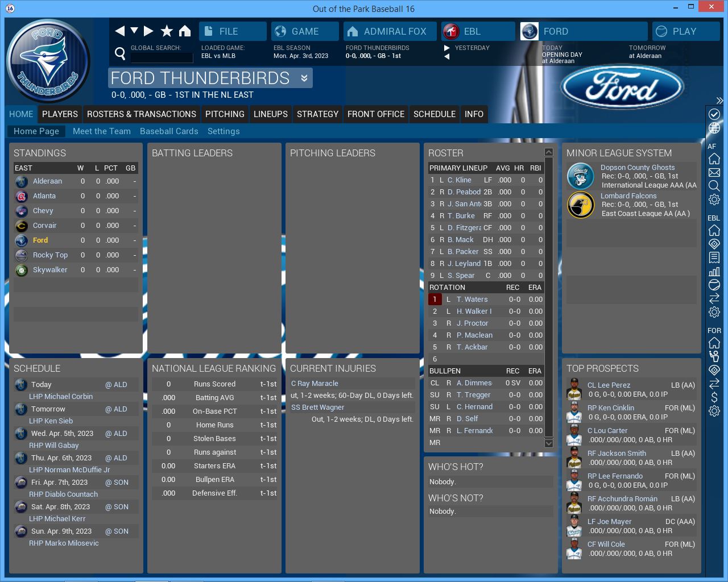Select the INFO tab

click(x=474, y=114)
